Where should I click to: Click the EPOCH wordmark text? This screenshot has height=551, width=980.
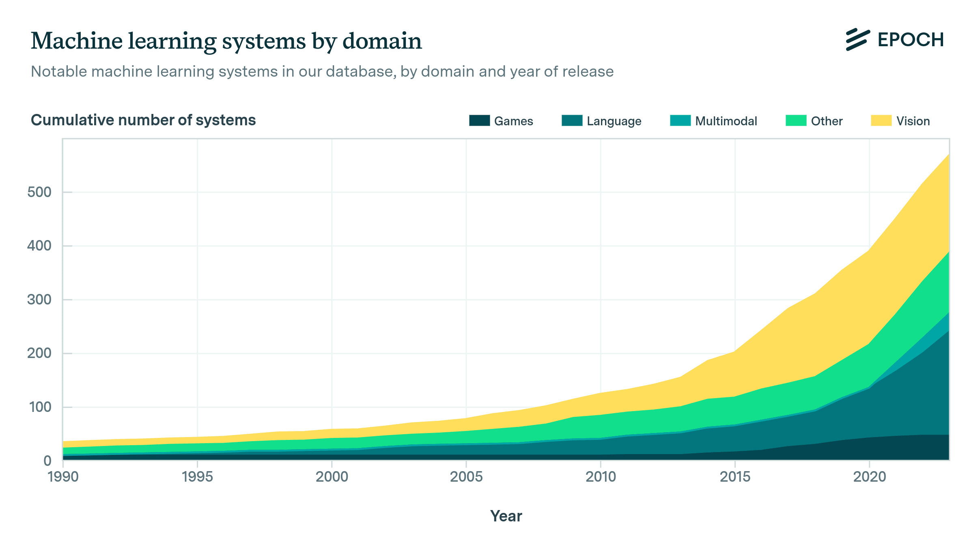click(911, 40)
